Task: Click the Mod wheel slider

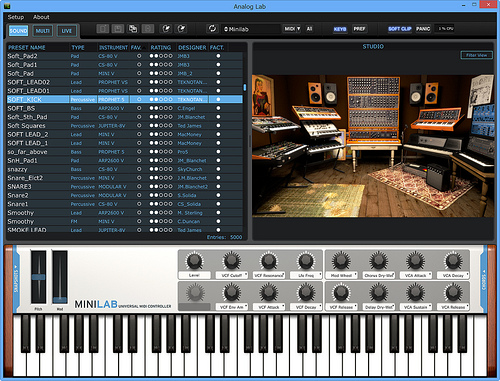Action: pyautogui.click(x=60, y=277)
